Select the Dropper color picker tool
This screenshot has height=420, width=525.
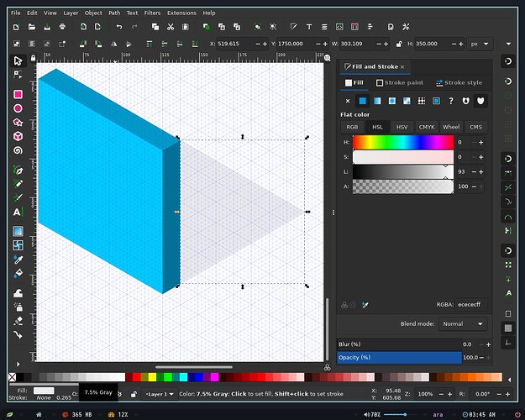(18, 260)
